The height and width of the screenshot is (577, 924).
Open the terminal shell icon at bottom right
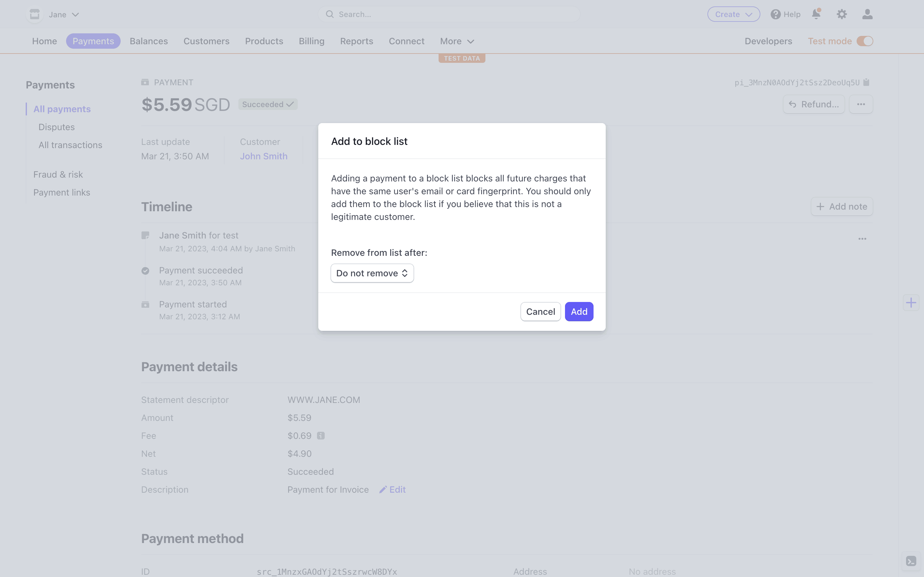point(911,561)
